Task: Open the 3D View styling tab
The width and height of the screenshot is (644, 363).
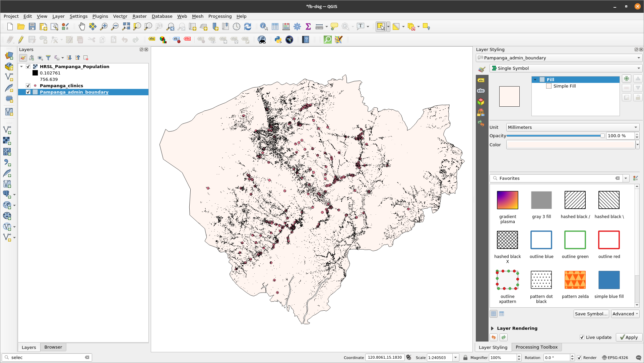Action: (481, 101)
